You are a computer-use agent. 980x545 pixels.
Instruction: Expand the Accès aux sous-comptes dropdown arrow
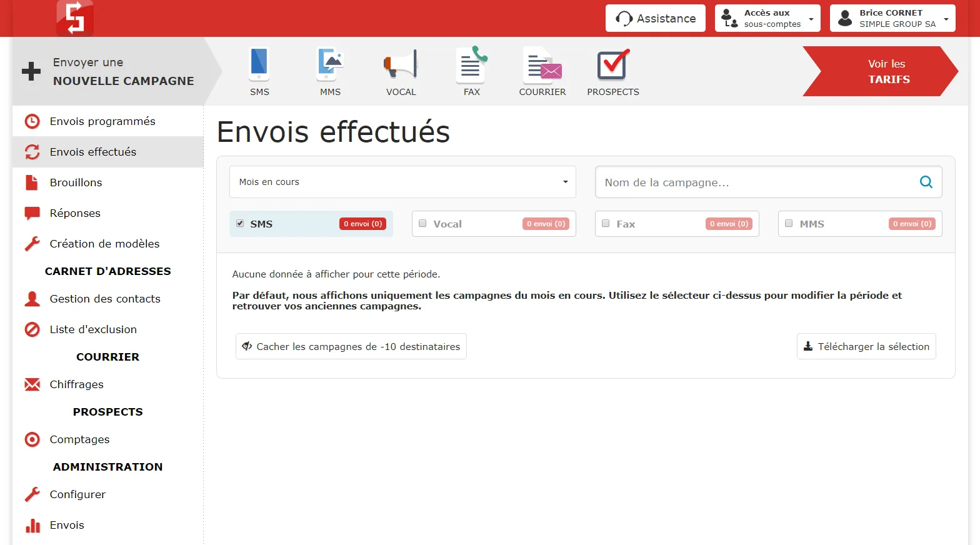811,19
